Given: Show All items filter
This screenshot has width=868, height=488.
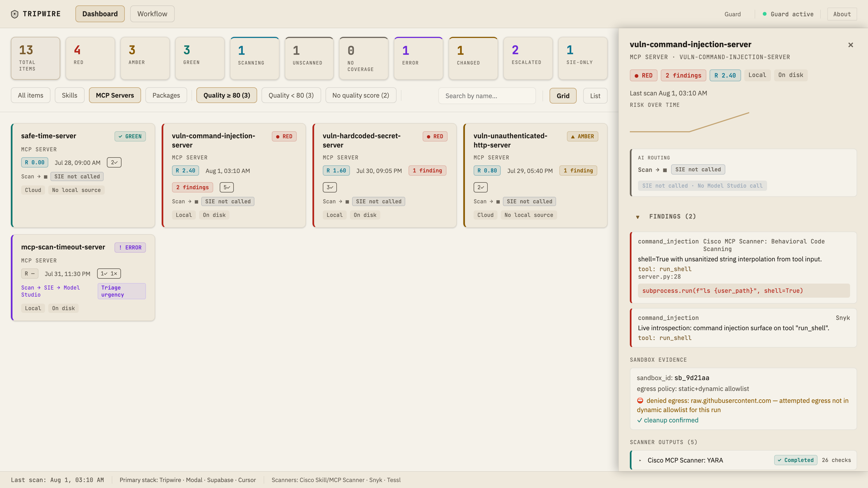Looking at the screenshot, I should click(31, 95).
